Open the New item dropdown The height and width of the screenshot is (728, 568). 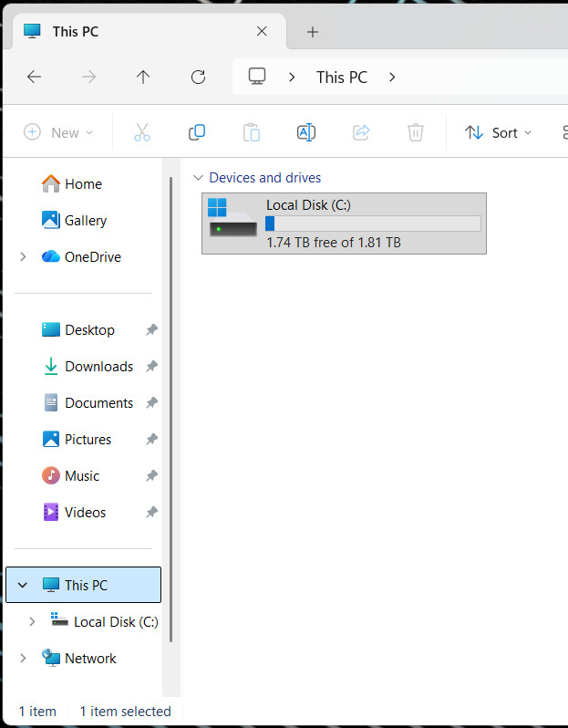tap(58, 133)
